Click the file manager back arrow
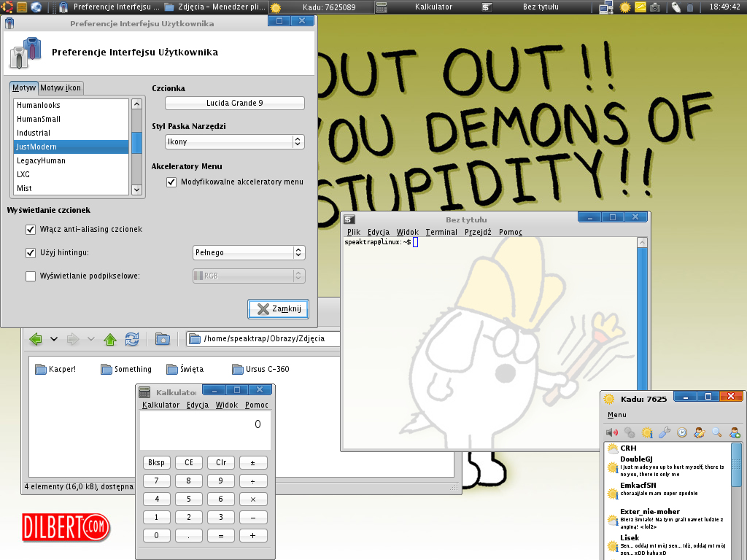 36,339
